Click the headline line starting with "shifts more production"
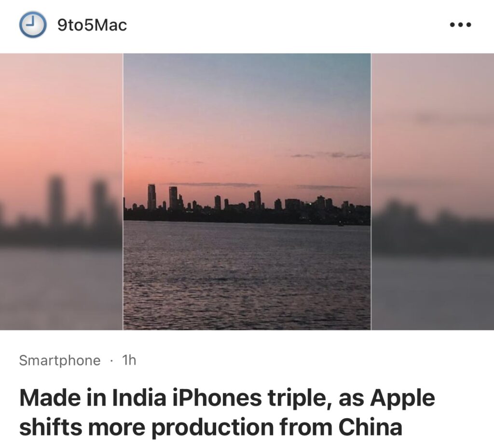This screenshot has width=494, height=448. tap(211, 427)
